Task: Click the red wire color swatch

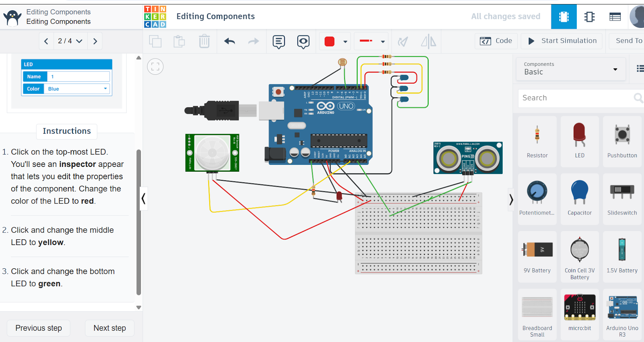Action: click(330, 41)
